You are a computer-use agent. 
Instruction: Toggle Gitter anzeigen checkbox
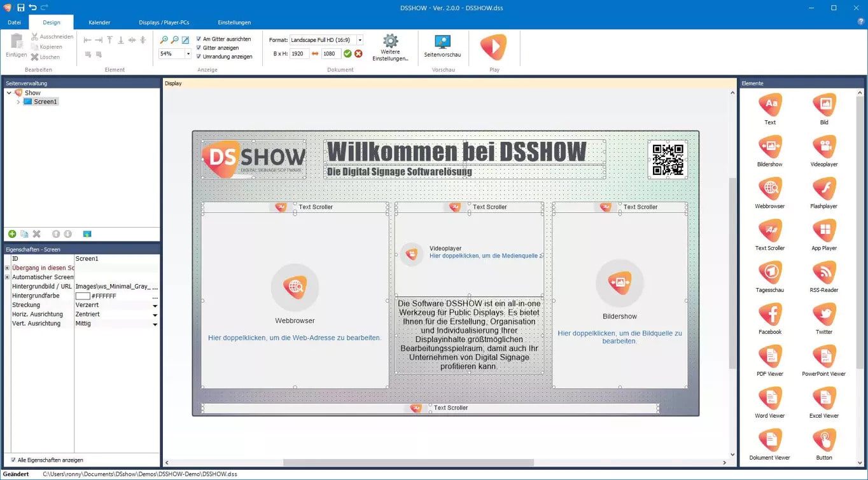click(199, 48)
